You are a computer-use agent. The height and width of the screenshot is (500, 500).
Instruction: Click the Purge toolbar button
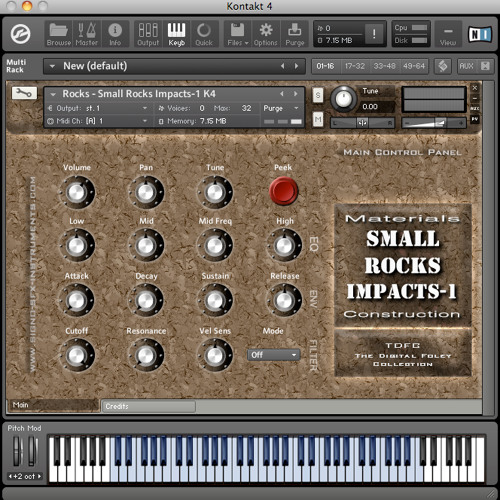[x=295, y=34]
